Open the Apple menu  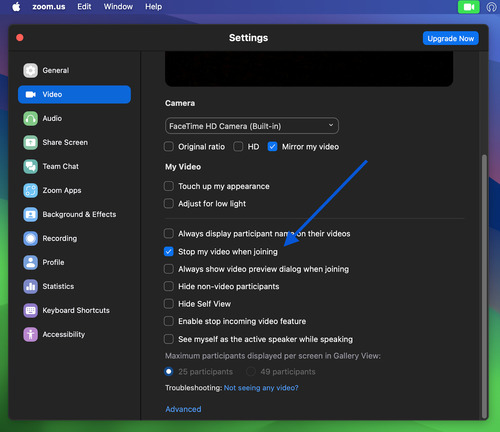tap(16, 7)
